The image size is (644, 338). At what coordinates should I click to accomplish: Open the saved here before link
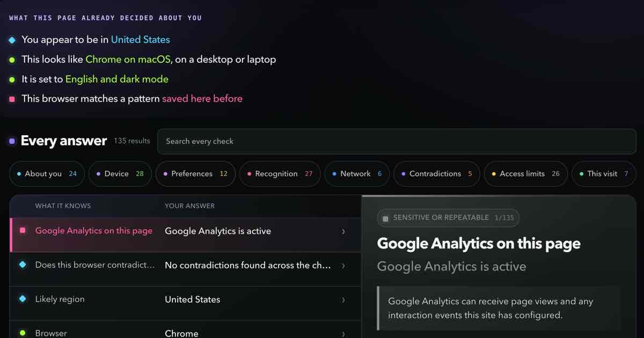click(x=202, y=99)
